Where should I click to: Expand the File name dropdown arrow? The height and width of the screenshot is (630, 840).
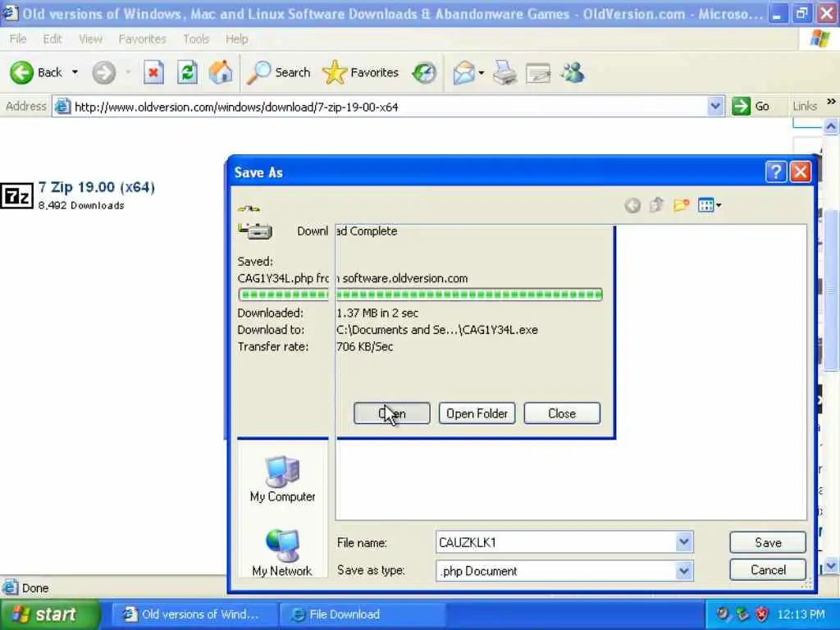684,542
